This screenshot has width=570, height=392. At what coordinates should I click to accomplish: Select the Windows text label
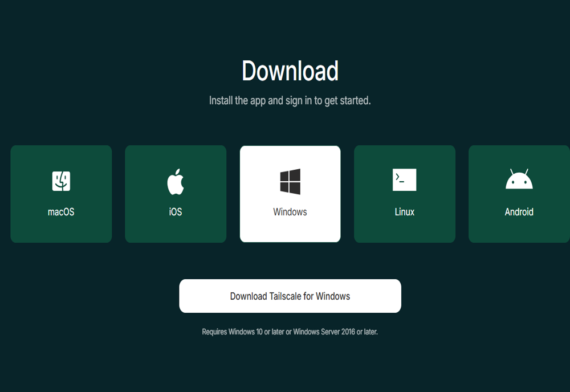click(290, 212)
